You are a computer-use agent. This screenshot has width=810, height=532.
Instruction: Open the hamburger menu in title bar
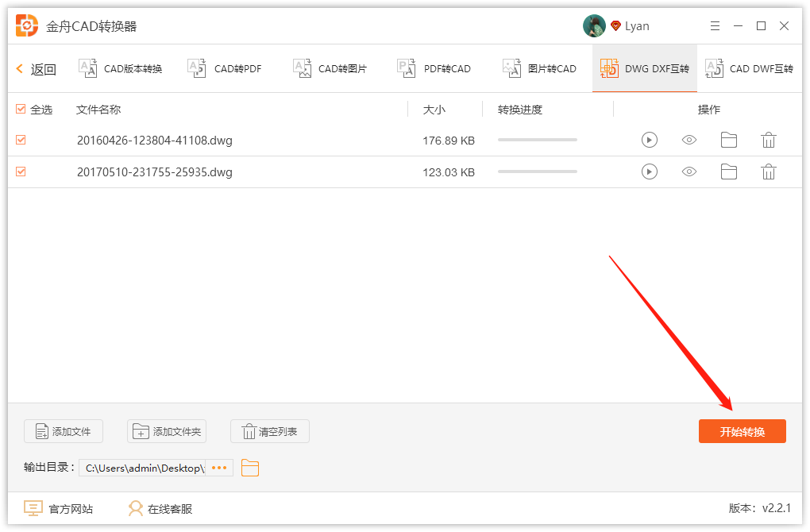click(x=714, y=25)
